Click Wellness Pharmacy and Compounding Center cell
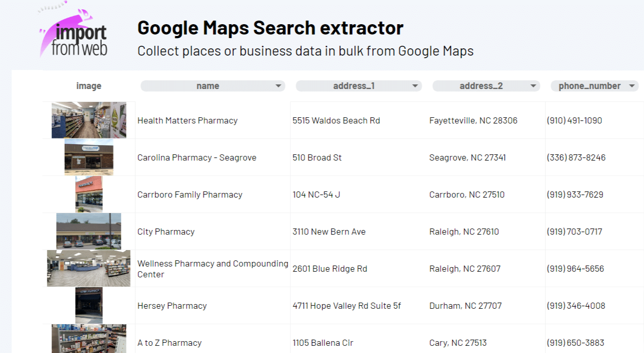Screen dimensions: 644x353 tap(213, 269)
